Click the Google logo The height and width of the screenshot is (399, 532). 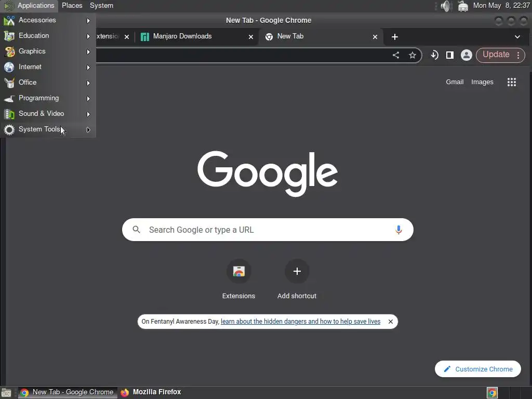pyautogui.click(x=268, y=174)
